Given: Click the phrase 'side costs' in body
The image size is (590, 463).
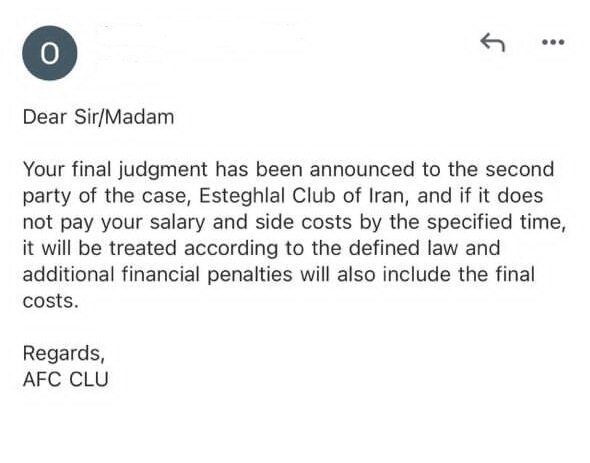Looking at the screenshot, I should pos(303,222).
